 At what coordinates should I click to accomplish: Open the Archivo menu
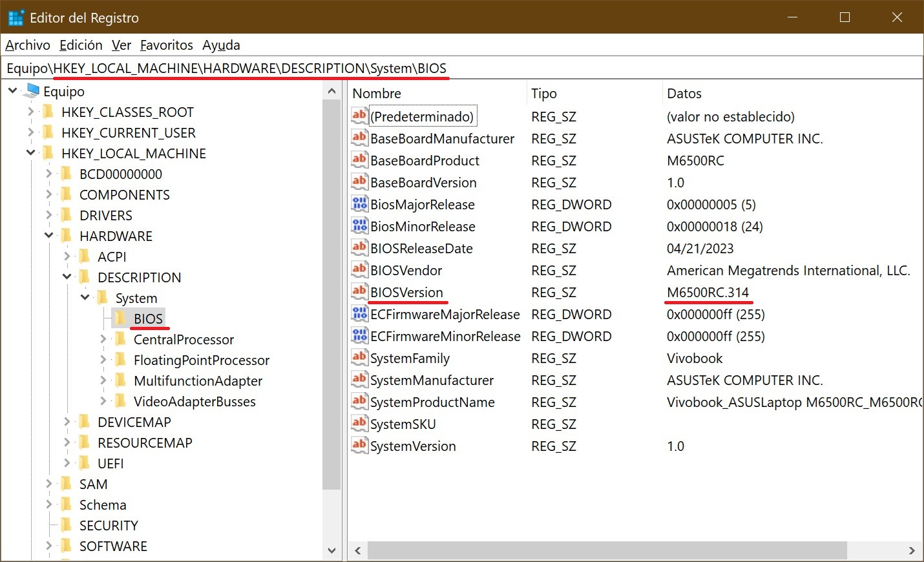(28, 45)
